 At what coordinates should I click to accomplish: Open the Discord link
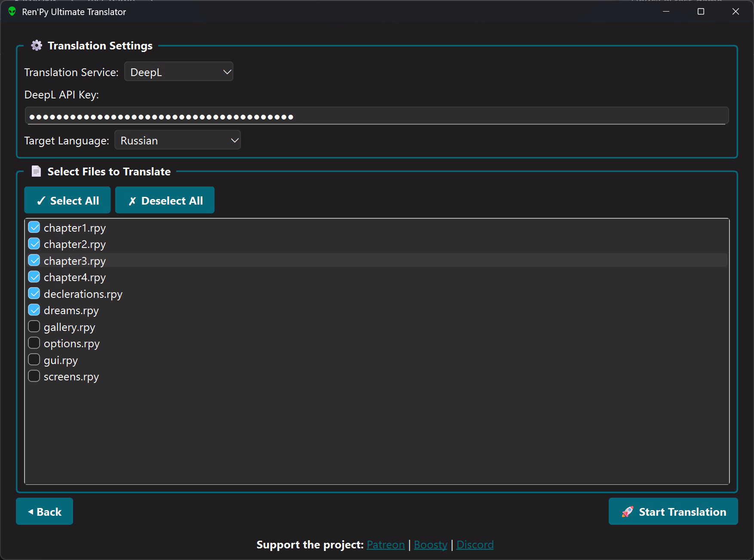point(475,545)
